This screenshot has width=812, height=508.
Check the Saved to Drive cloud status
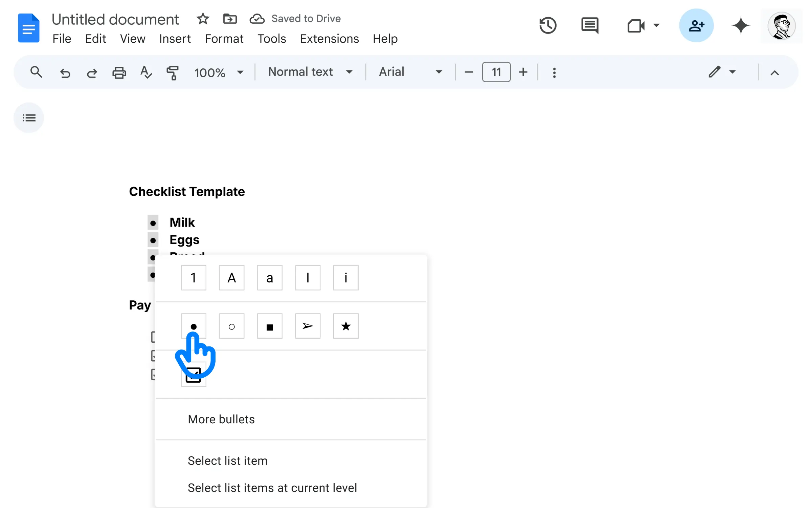(x=257, y=19)
